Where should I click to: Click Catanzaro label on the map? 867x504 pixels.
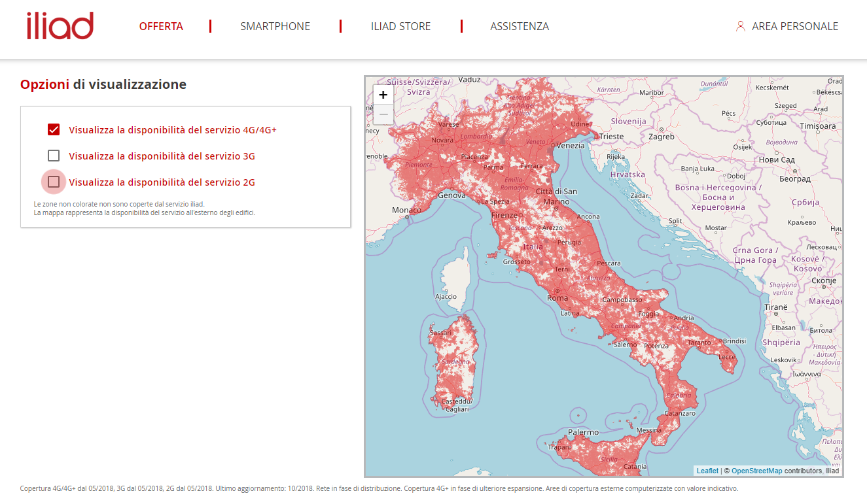(679, 413)
